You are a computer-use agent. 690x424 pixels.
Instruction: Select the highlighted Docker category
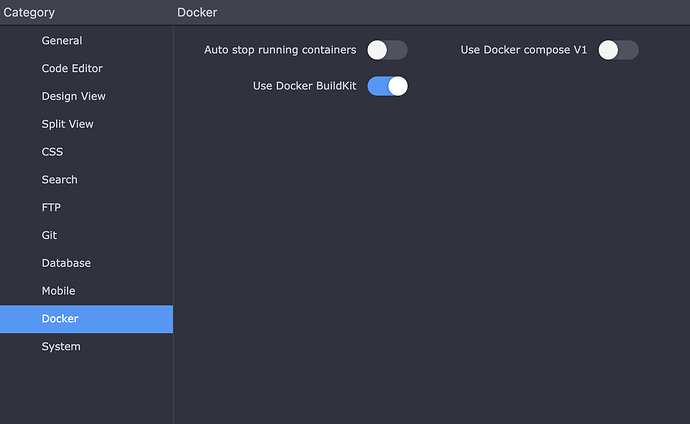click(x=86, y=319)
